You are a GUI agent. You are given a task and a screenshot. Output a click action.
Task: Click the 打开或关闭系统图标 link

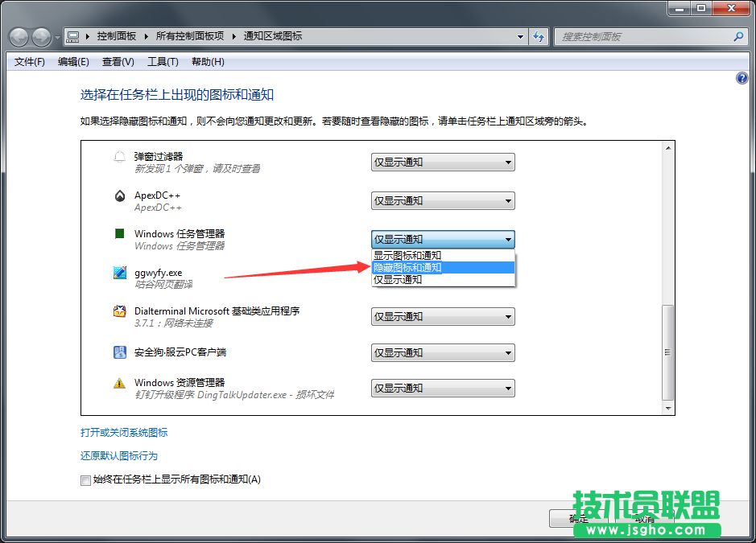click(x=123, y=432)
